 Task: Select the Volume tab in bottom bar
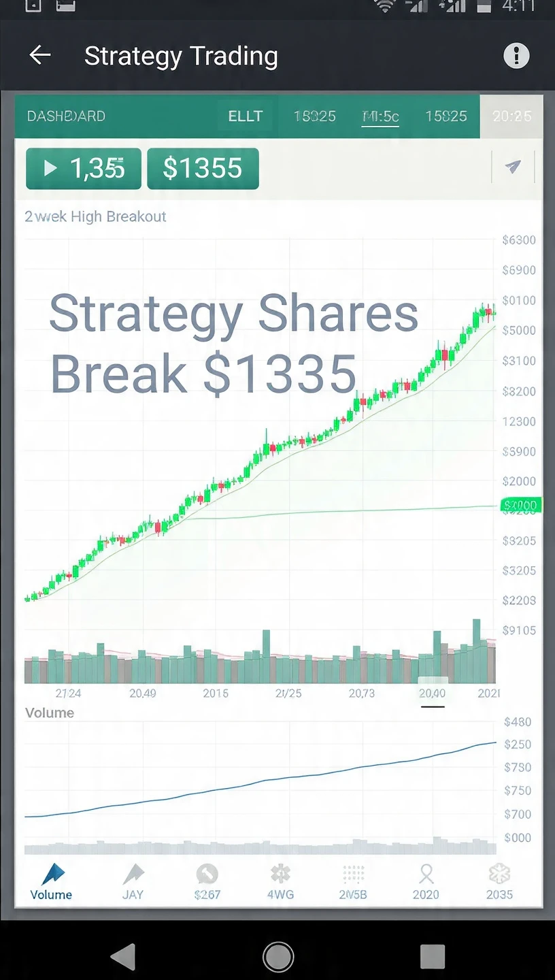point(52,881)
